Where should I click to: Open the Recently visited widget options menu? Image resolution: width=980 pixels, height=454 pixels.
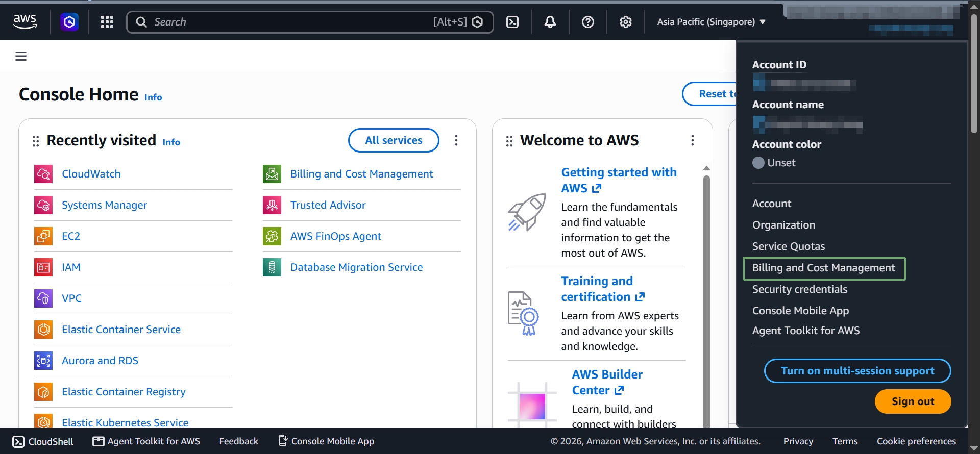point(456,140)
